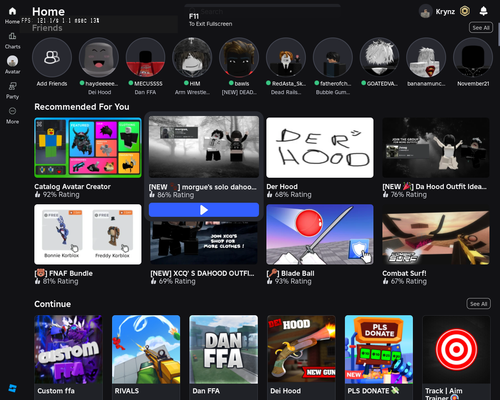The height and width of the screenshot is (400, 500).
Task: Click haydeeeee's Dei Hood status text
Action: [99, 92]
